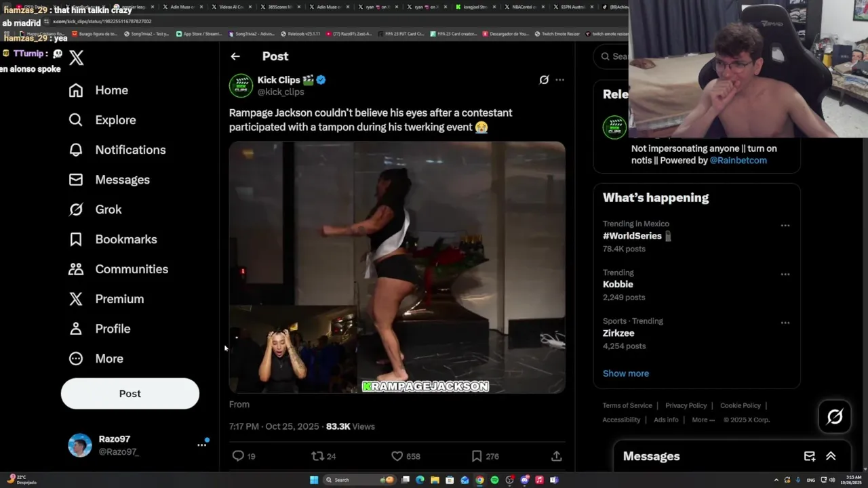Click the Kick Clips avatar in Relevant people
This screenshot has width=868, height=488.
pos(614,127)
